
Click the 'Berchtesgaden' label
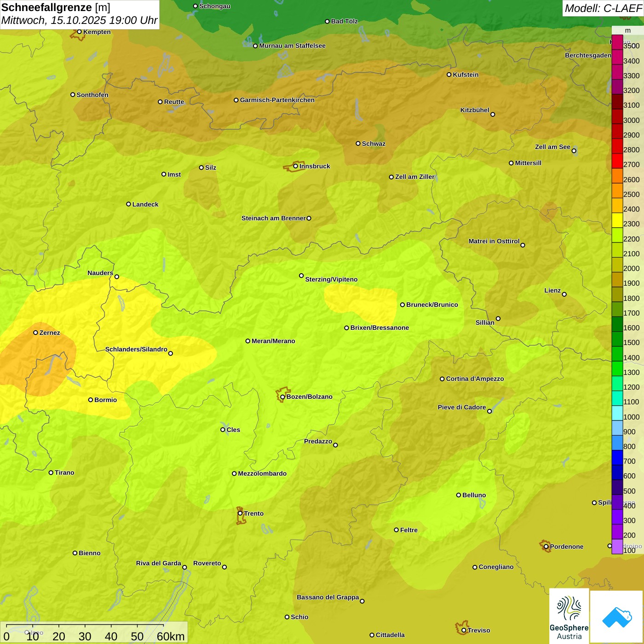click(x=588, y=55)
